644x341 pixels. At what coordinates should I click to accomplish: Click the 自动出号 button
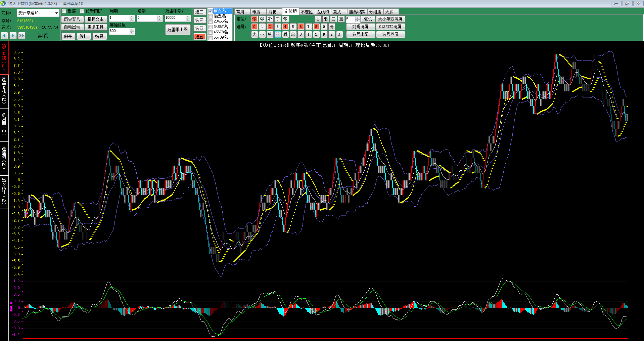coord(72,27)
